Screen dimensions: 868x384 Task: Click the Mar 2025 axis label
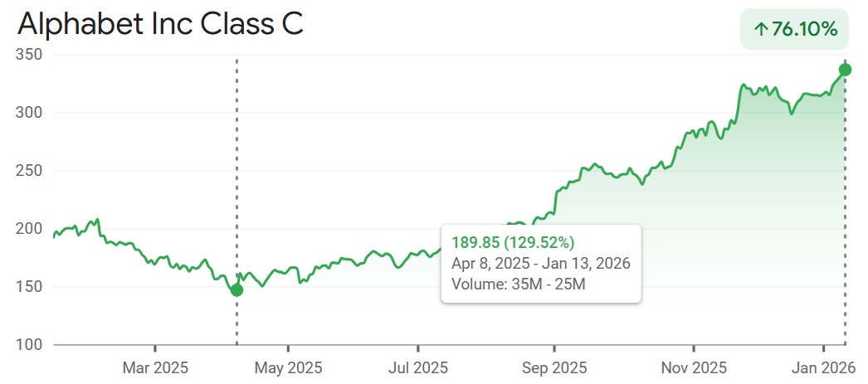(x=155, y=367)
